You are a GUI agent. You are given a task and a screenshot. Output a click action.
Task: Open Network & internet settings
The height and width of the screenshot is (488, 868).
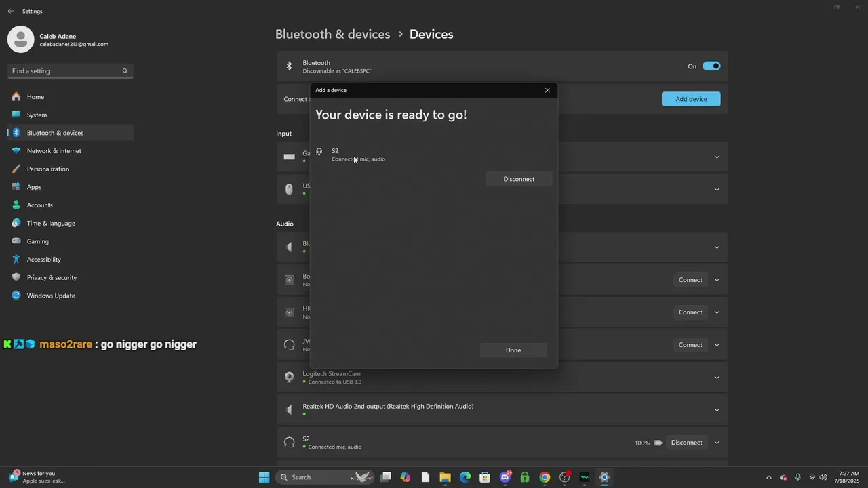click(71, 151)
